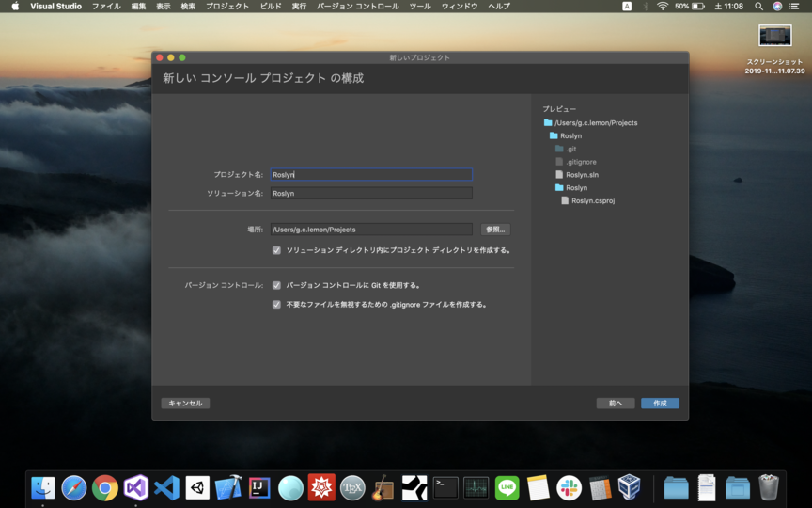Image resolution: width=812 pixels, height=508 pixels.
Task: Open the 実行 menu
Action: click(299, 7)
